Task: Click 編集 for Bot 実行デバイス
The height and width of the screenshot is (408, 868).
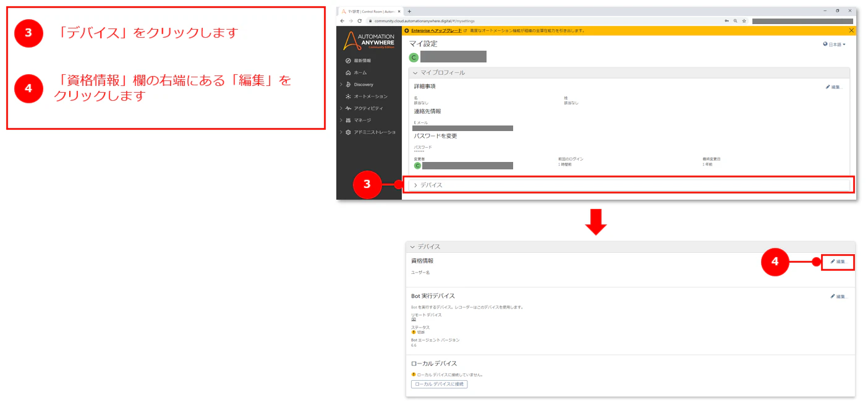Action: pyautogui.click(x=838, y=297)
